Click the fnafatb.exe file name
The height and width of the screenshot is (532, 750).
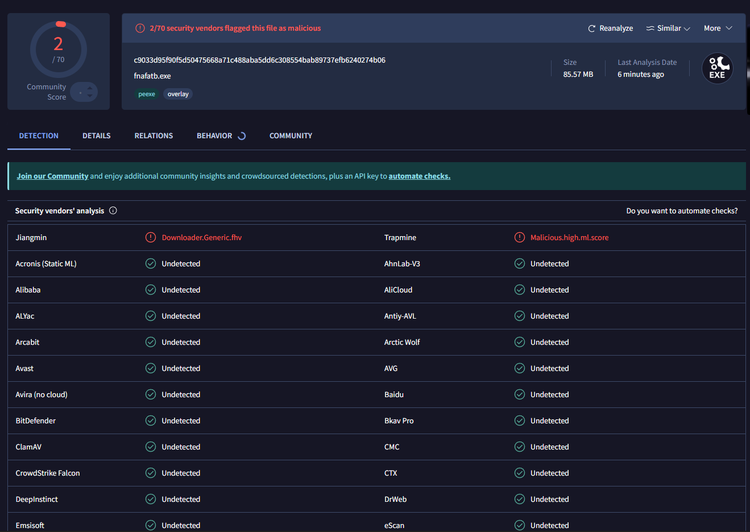pyautogui.click(x=152, y=76)
